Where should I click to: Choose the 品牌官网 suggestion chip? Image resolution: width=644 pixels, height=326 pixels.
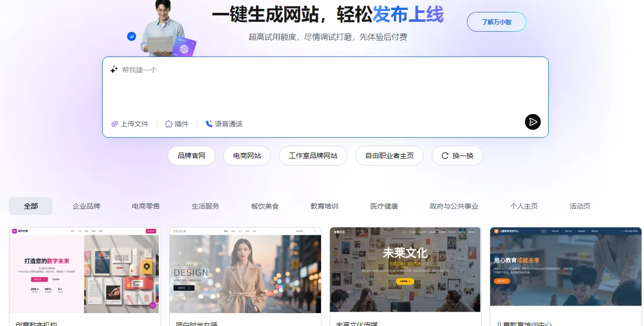pos(192,156)
